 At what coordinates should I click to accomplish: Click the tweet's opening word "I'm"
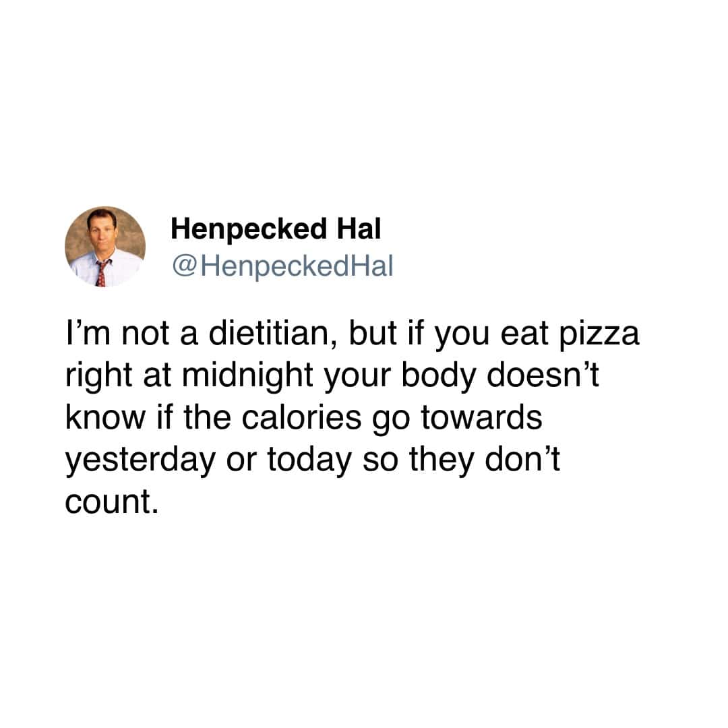point(84,335)
